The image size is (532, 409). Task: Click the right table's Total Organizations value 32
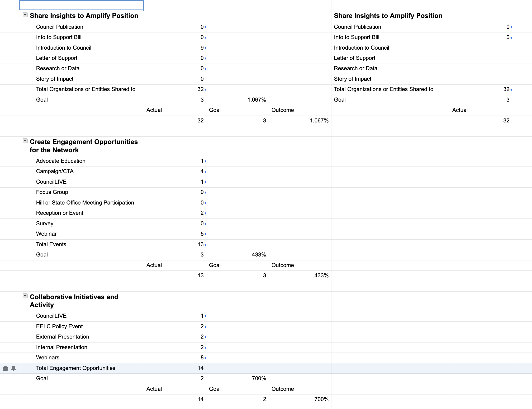point(506,89)
